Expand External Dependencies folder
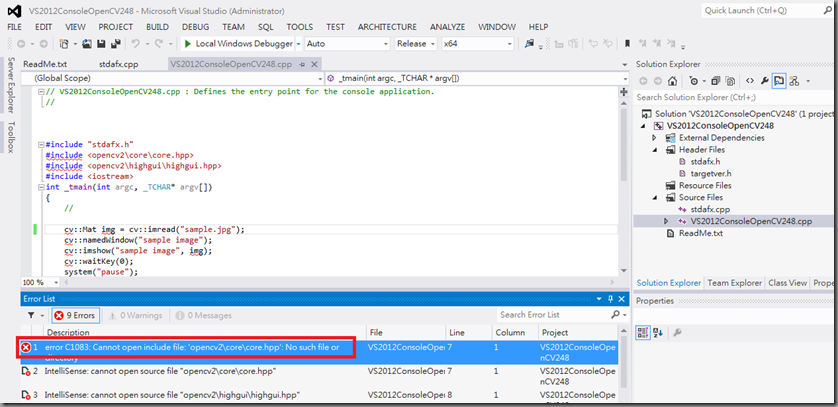 tap(655, 138)
